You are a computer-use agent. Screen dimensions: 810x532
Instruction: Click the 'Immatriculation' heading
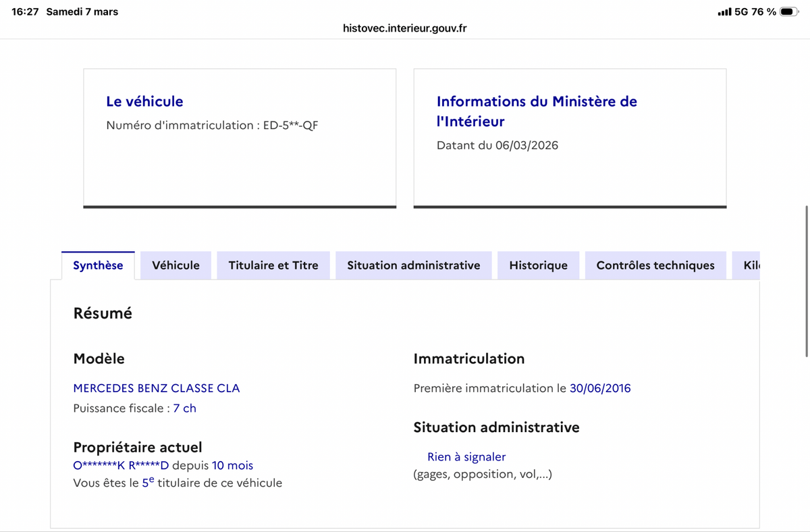click(469, 358)
